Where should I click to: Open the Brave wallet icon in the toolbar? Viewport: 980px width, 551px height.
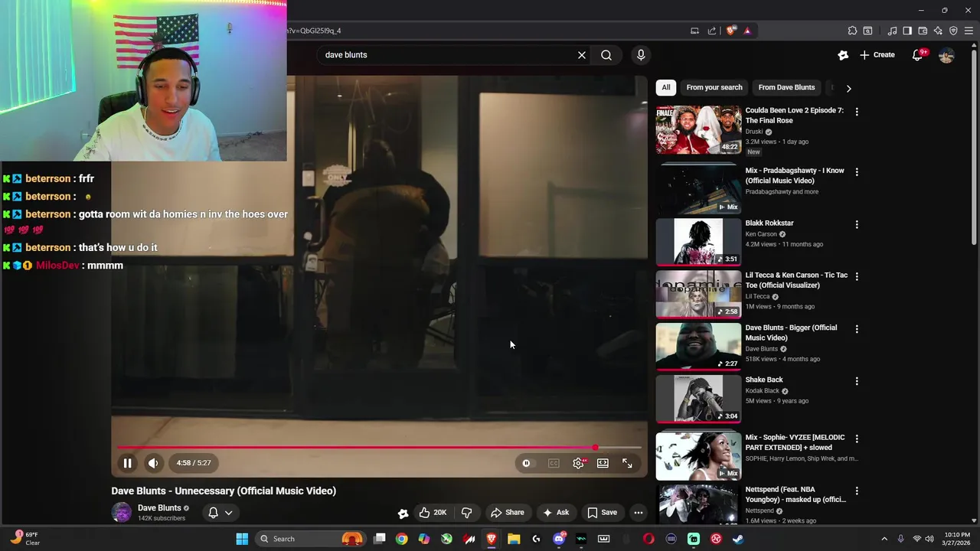pos(923,31)
